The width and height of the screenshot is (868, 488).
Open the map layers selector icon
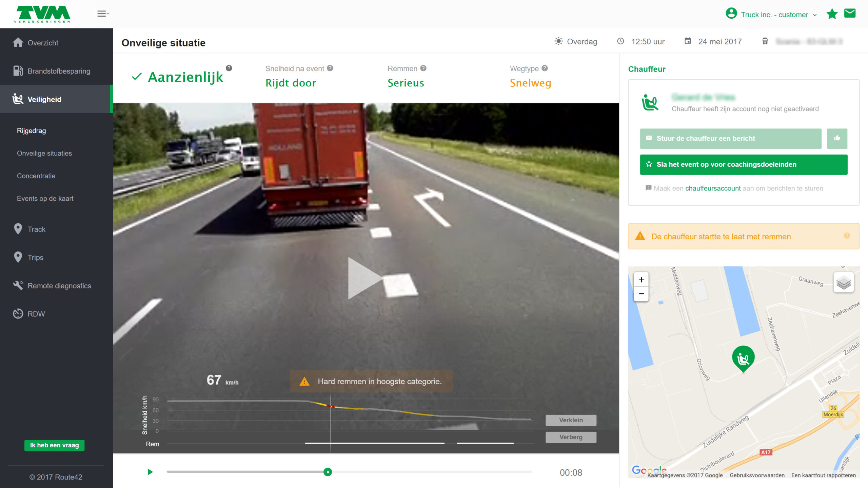pos(843,282)
